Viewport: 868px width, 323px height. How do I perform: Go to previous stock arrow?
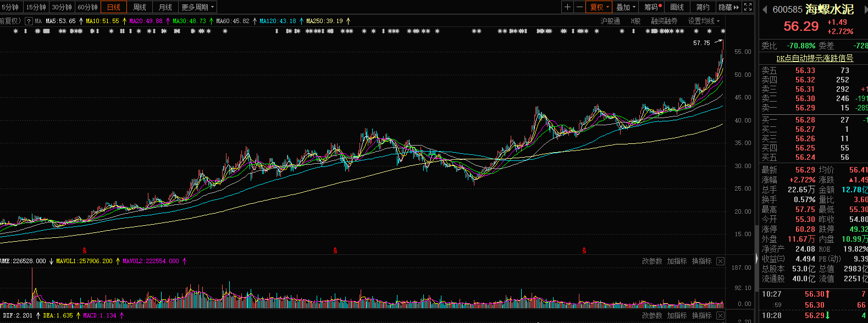click(x=764, y=9)
